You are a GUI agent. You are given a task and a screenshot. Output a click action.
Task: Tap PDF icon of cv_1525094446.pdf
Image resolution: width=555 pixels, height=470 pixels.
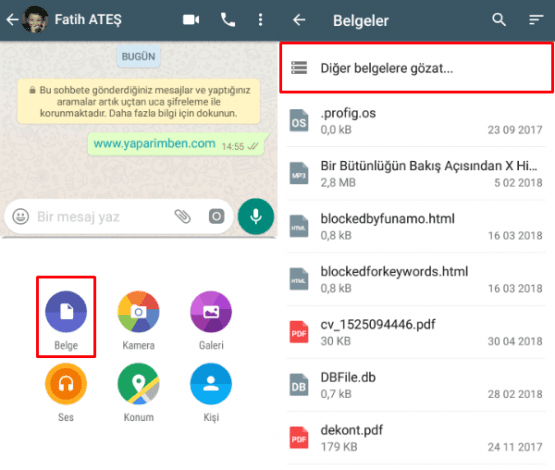[299, 332]
